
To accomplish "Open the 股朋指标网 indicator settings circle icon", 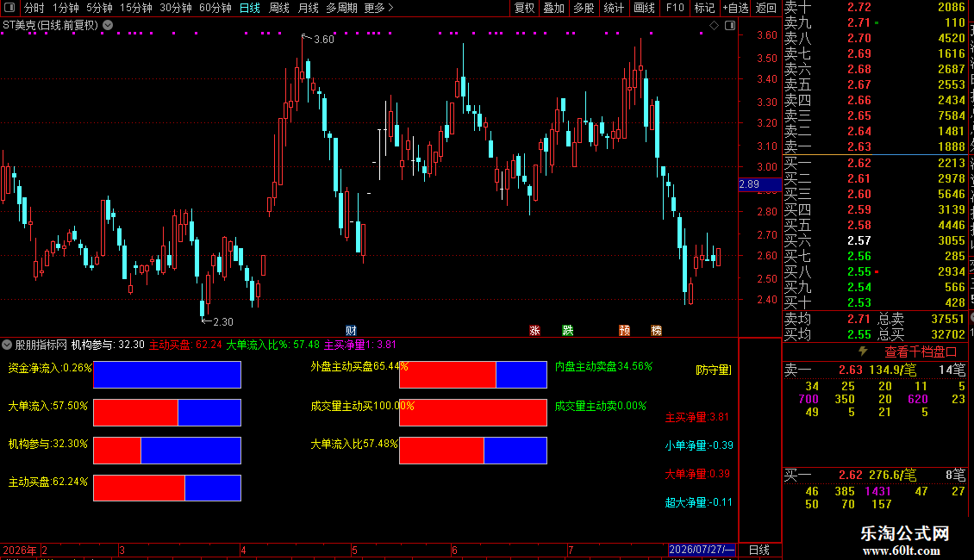I will coord(7,345).
